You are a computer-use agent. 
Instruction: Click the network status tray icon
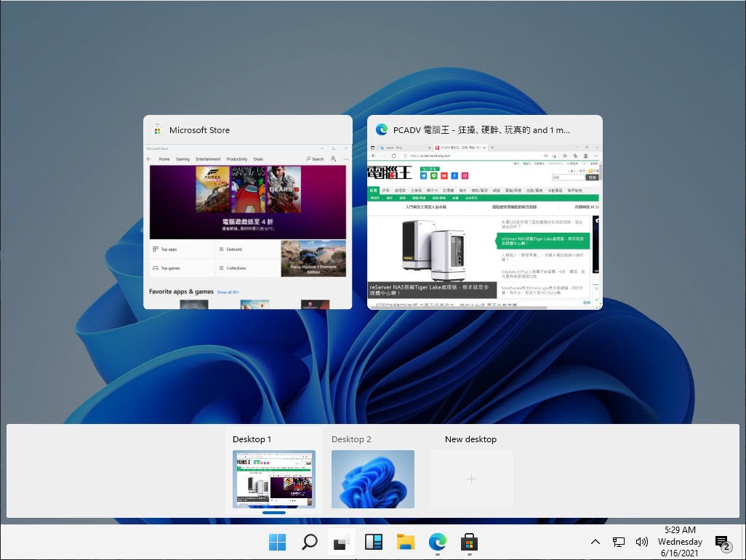pyautogui.click(x=619, y=542)
